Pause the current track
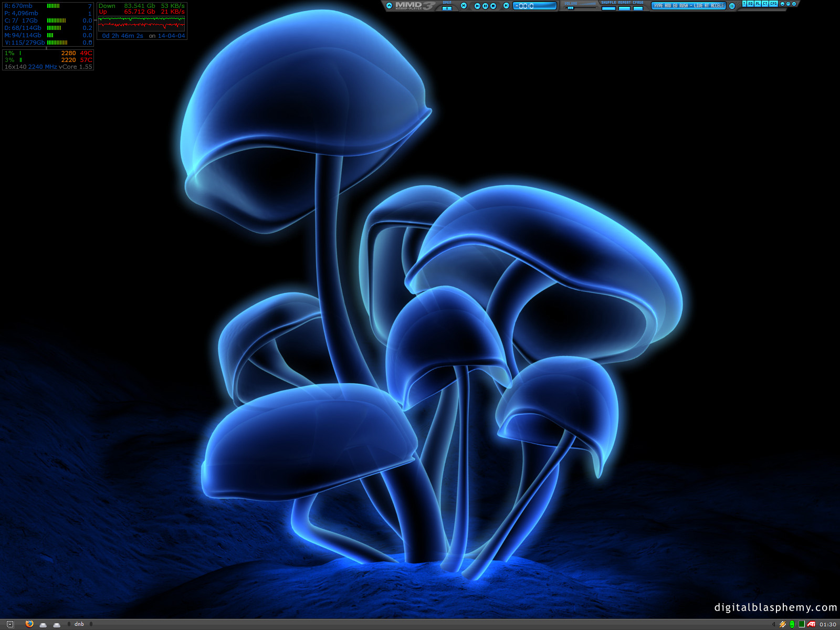The width and height of the screenshot is (840, 630). pos(485,6)
